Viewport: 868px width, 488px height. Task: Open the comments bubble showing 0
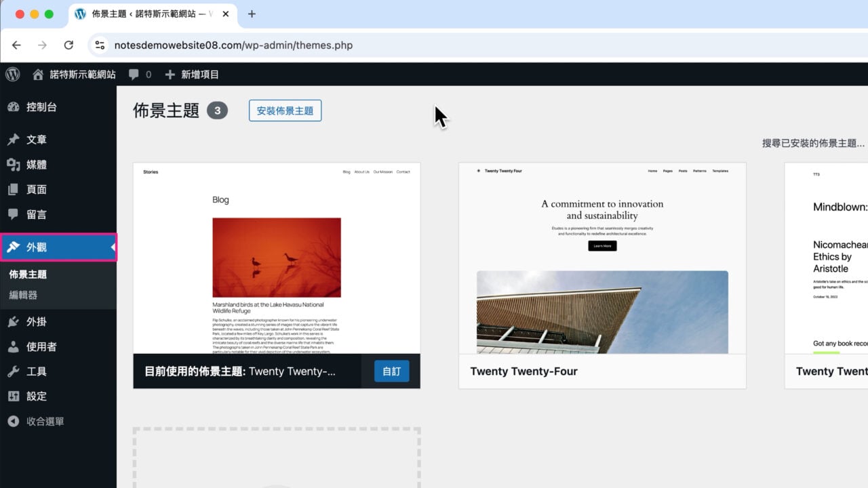[x=140, y=74]
